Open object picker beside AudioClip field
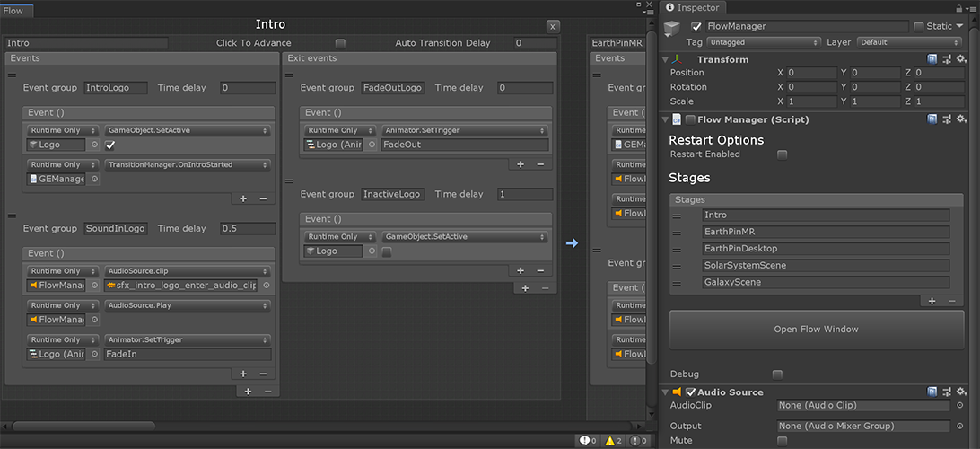980x449 pixels. point(960,405)
